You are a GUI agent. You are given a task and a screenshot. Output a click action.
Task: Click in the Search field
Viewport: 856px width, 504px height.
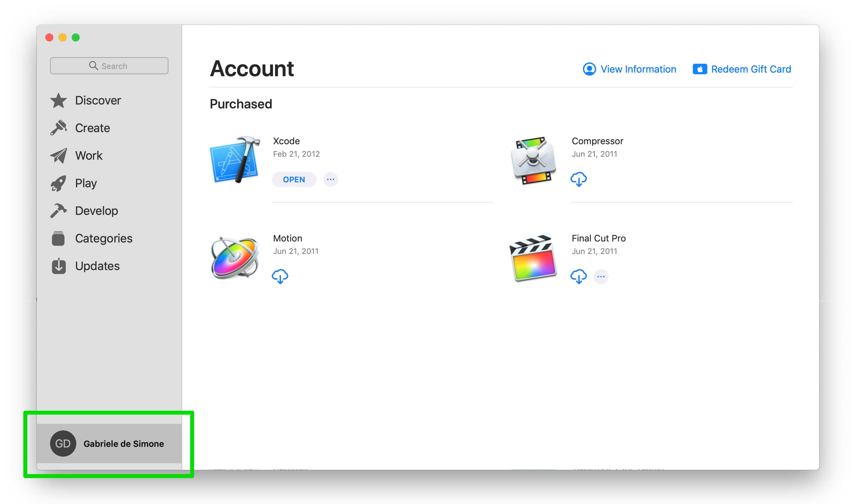tap(109, 66)
